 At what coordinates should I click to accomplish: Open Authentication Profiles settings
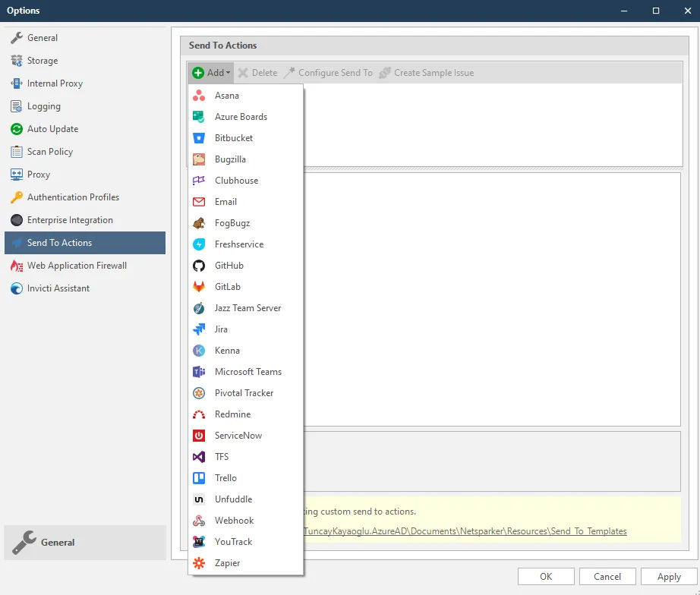(85, 197)
